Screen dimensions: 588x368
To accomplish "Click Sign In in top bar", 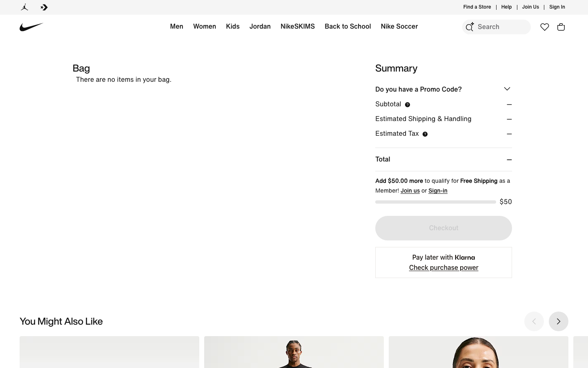I will [x=557, y=7].
